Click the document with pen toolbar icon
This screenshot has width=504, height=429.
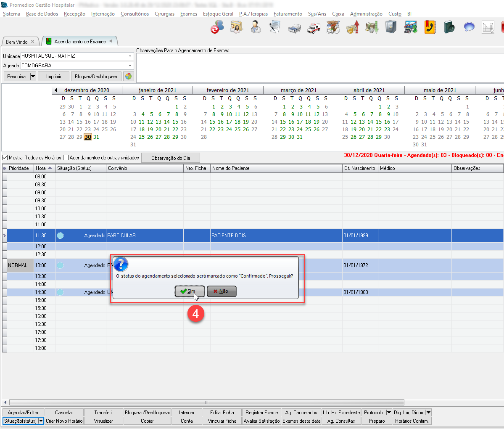[x=275, y=28]
